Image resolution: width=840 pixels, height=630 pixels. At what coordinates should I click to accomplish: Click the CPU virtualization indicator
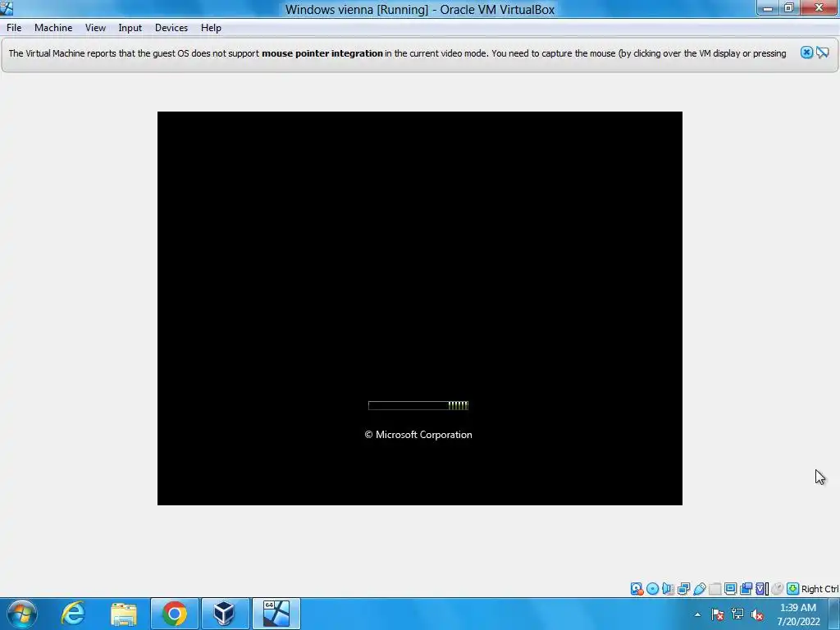(761, 589)
